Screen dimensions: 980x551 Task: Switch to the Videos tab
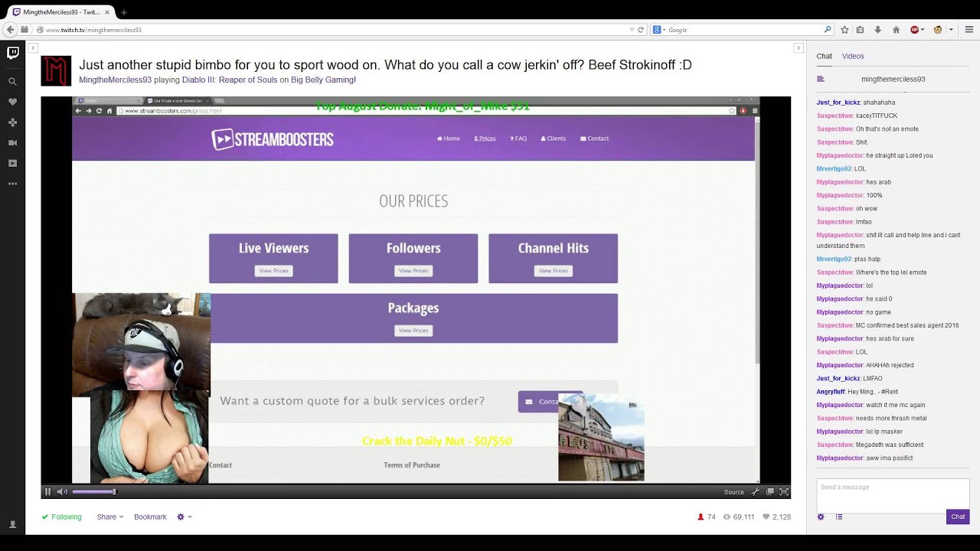[853, 56]
